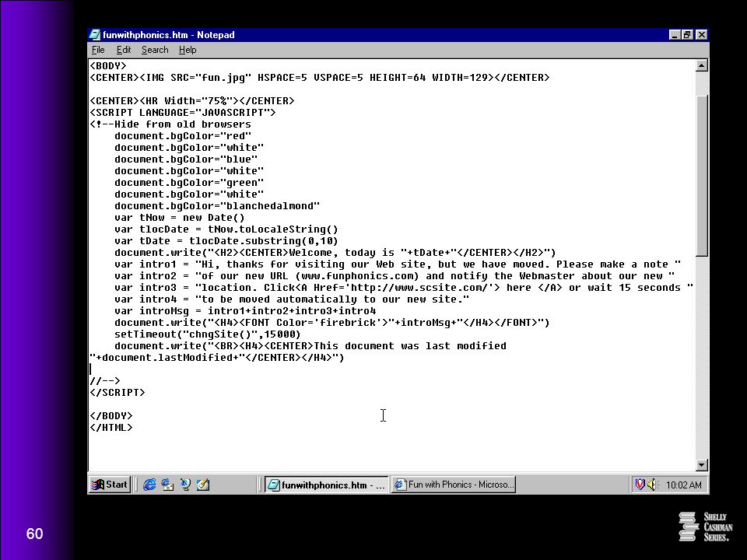
Task: Switch to Fun with Phonics browser taskbar button
Action: point(454,485)
